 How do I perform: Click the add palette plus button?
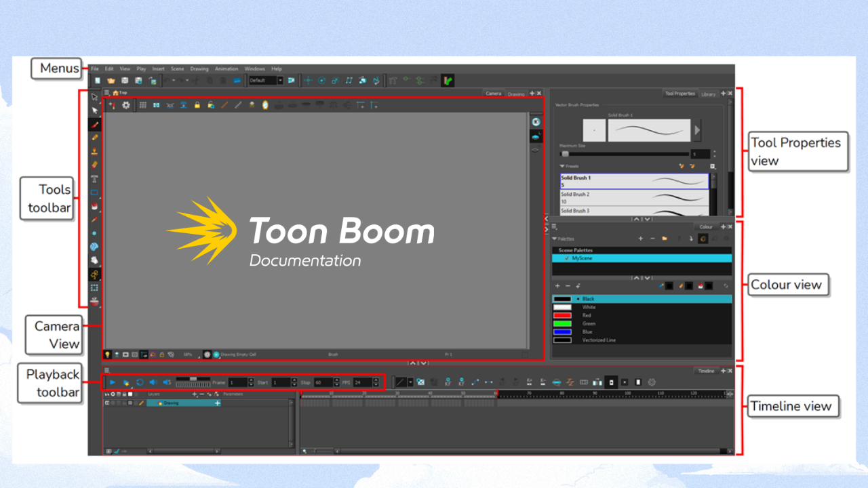[641, 239]
